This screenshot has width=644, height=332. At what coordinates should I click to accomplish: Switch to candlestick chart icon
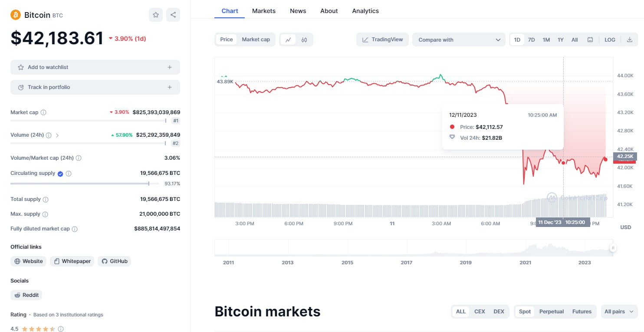(x=304, y=39)
